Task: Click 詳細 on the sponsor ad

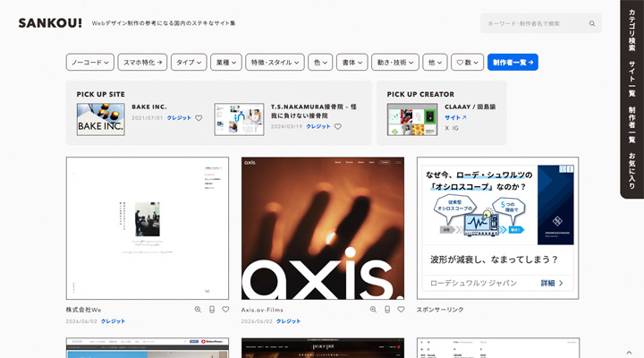Action: tap(552, 283)
